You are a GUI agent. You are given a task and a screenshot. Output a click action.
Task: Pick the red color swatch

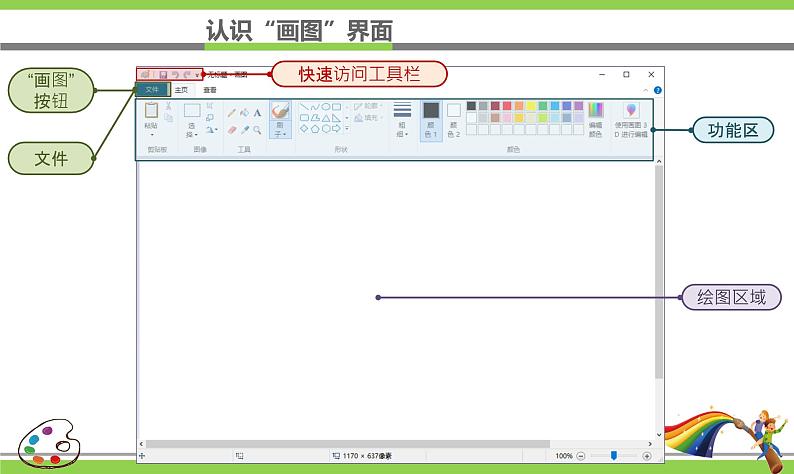coord(507,106)
